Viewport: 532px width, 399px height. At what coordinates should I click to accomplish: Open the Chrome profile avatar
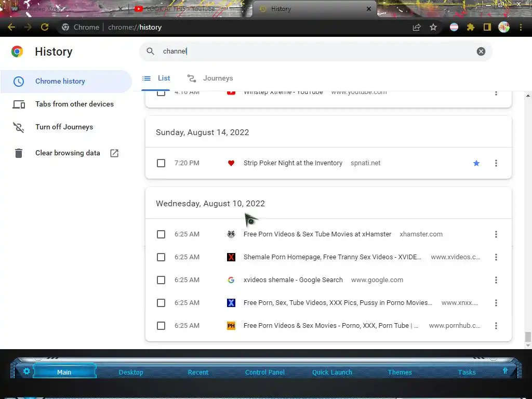pyautogui.click(x=504, y=27)
